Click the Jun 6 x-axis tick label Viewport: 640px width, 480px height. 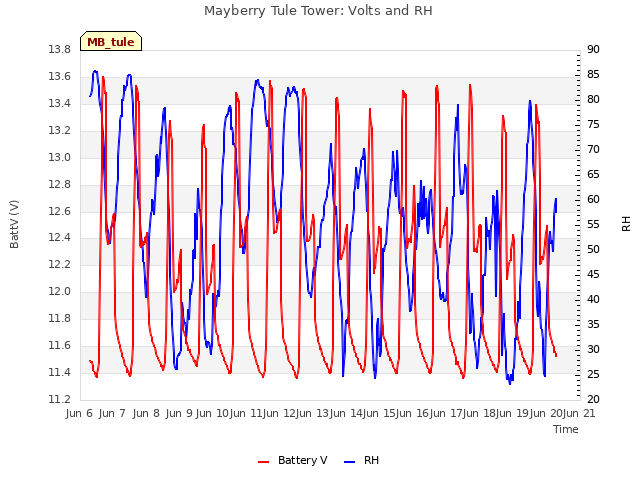coord(79,413)
